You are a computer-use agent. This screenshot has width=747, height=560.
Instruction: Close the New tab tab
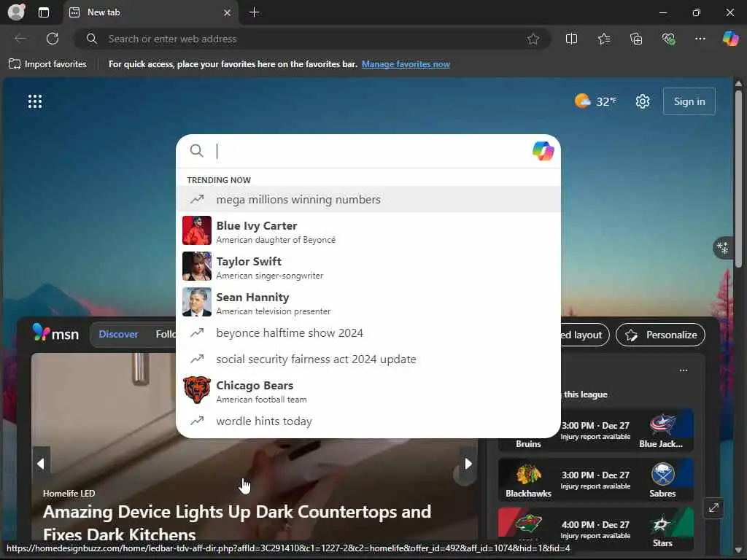click(x=228, y=13)
